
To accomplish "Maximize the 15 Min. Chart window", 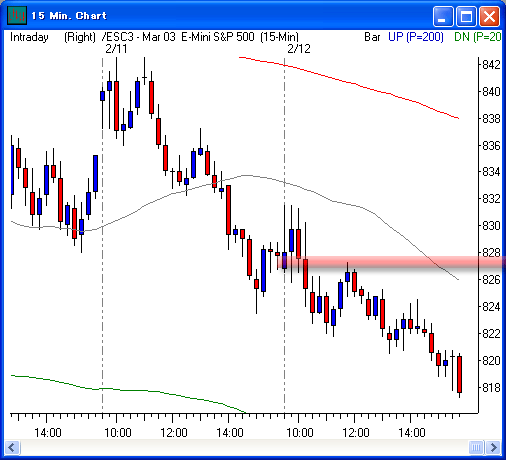I will (466, 16).
